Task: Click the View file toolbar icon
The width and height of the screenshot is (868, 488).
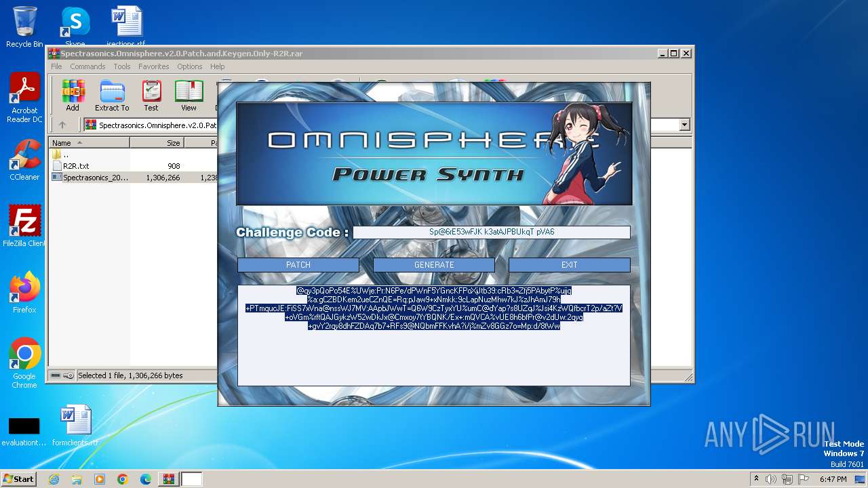Action: tap(189, 96)
